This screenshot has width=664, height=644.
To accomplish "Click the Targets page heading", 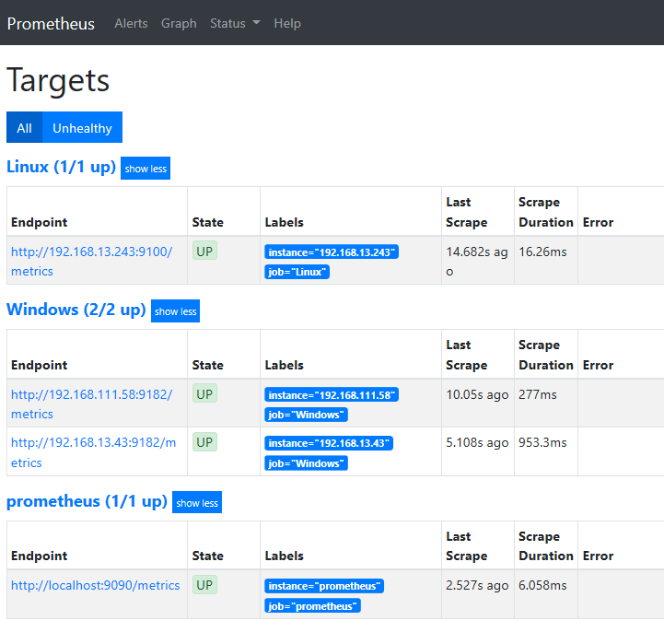I will (x=58, y=80).
